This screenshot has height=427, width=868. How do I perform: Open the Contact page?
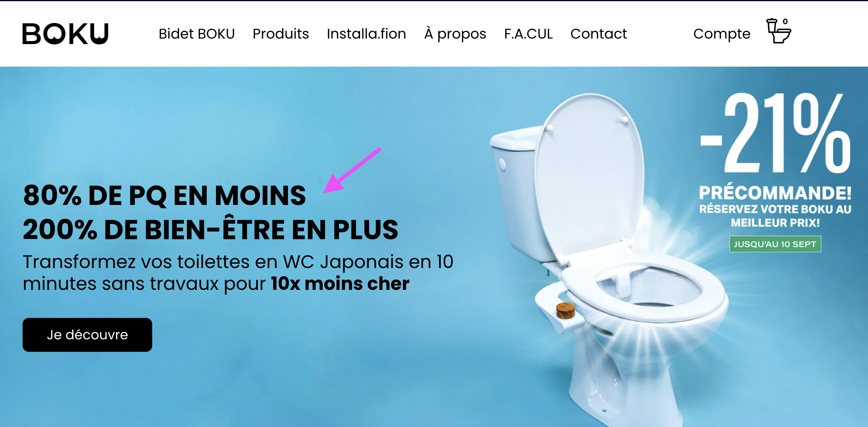pyautogui.click(x=599, y=34)
